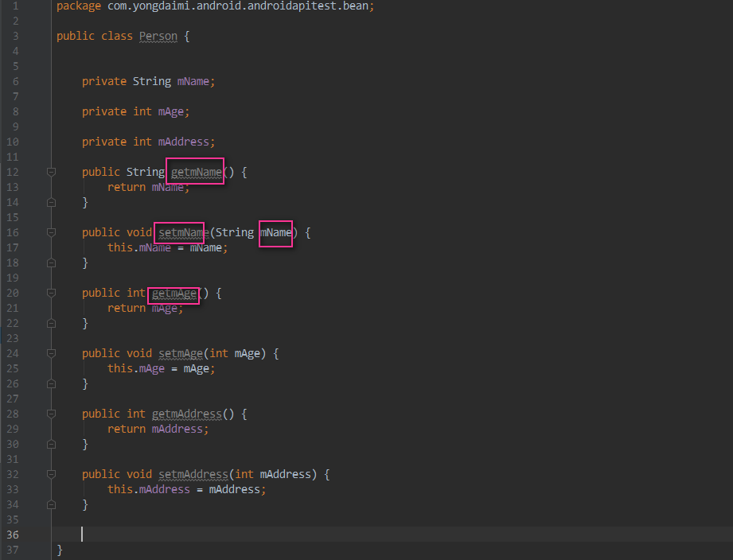
Task: Collapse the getmName method fold marker at line 12
Action: 52,172
